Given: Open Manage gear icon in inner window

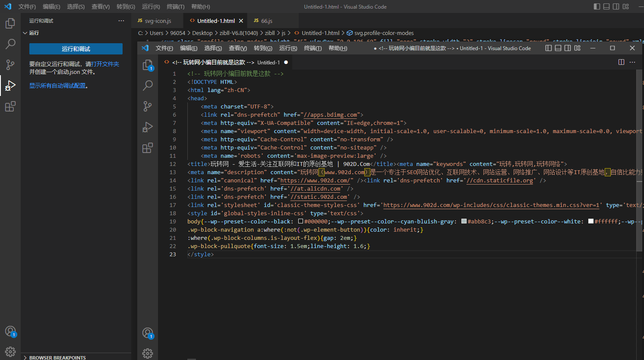Looking at the screenshot, I should (x=148, y=353).
